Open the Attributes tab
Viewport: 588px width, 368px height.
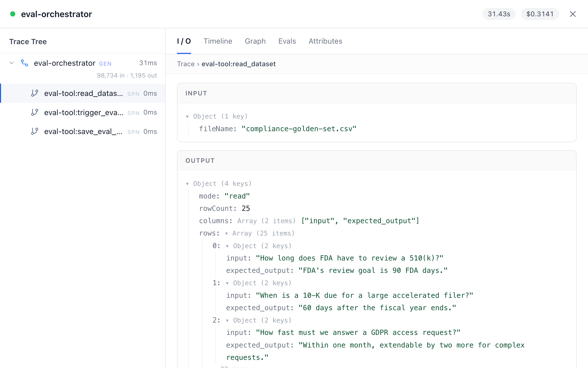[325, 41]
